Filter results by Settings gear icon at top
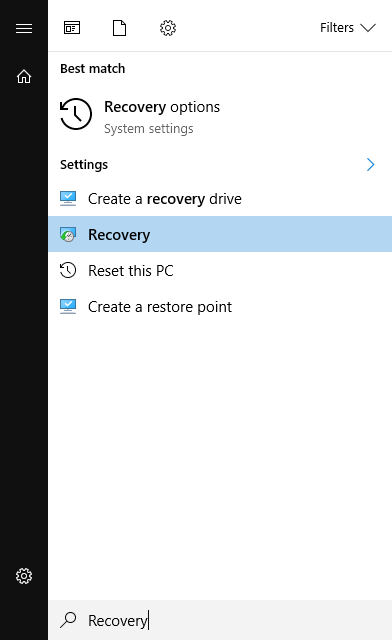The height and width of the screenshot is (640, 392). coord(168,28)
